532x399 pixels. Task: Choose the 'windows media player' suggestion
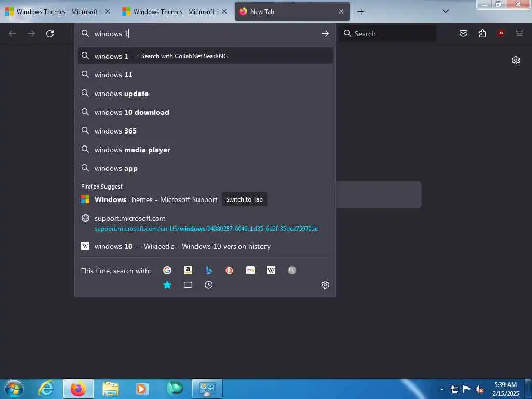(205, 150)
